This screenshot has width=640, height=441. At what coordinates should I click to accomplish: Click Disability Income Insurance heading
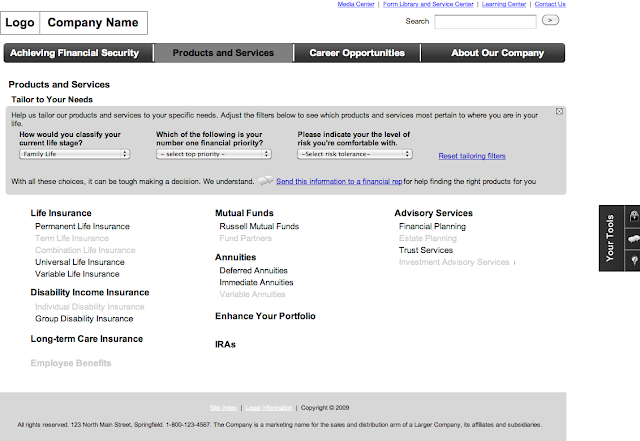point(90,292)
